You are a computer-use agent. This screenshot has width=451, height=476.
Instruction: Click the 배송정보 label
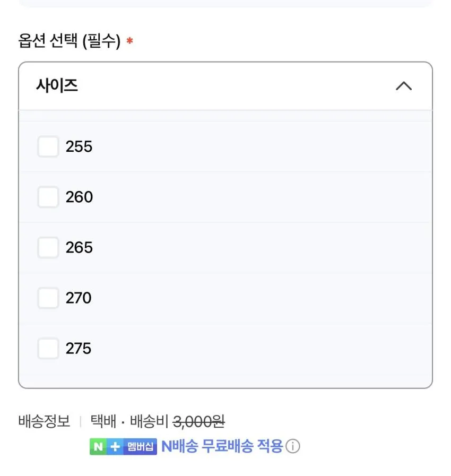(45, 421)
